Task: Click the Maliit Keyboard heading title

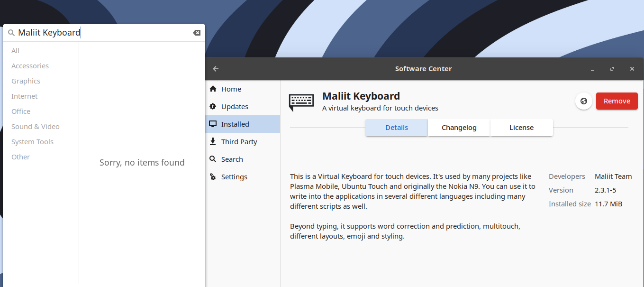Action: 361,96
